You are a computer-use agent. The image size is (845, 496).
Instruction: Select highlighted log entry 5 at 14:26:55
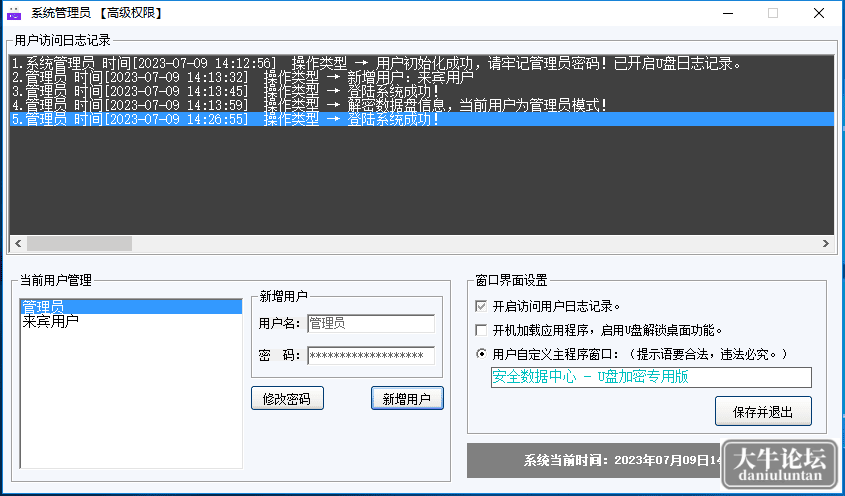(x=421, y=119)
